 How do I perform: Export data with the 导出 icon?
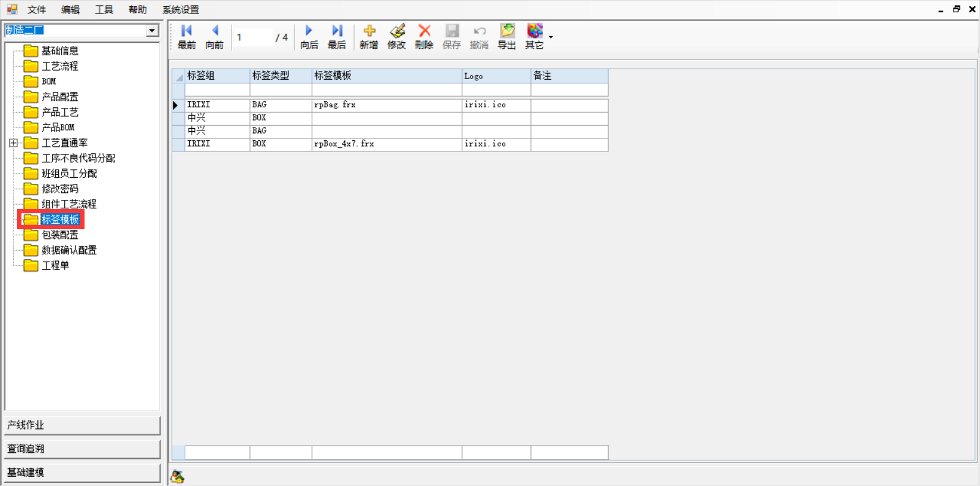507,37
